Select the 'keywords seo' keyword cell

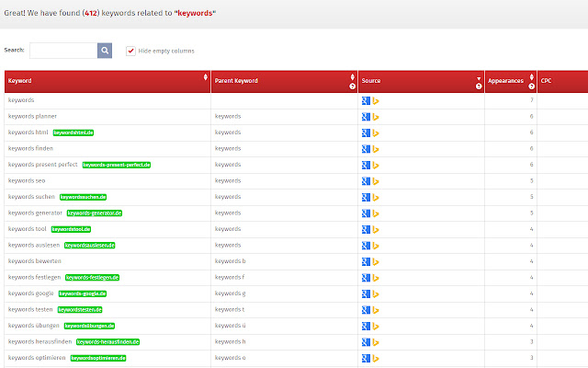[107, 181]
